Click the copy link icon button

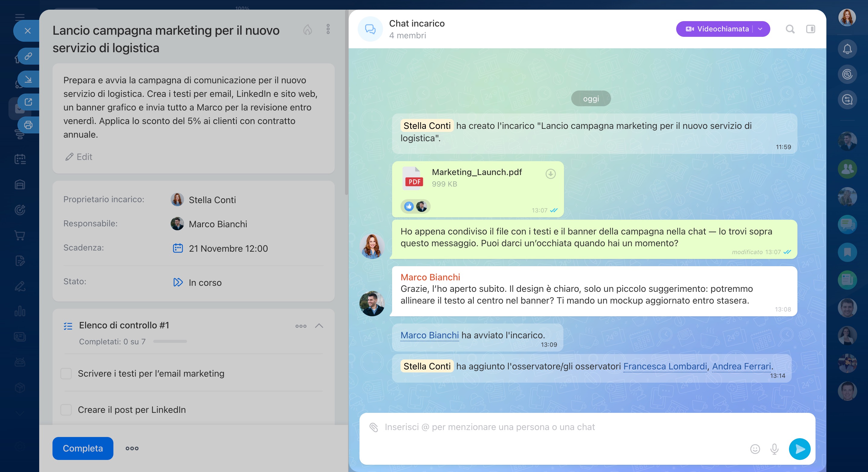28,56
